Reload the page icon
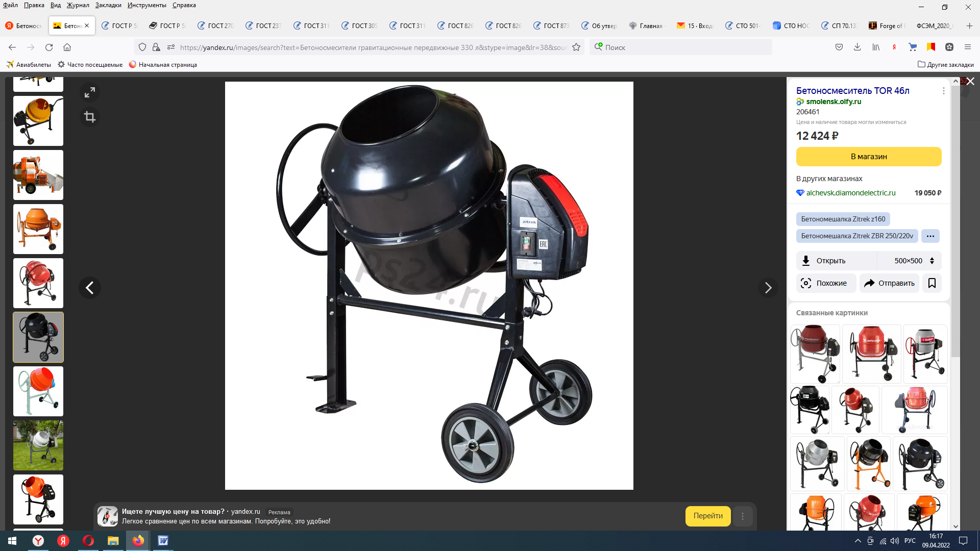Screen dimensions: 980x551 pyautogui.click(x=49, y=47)
